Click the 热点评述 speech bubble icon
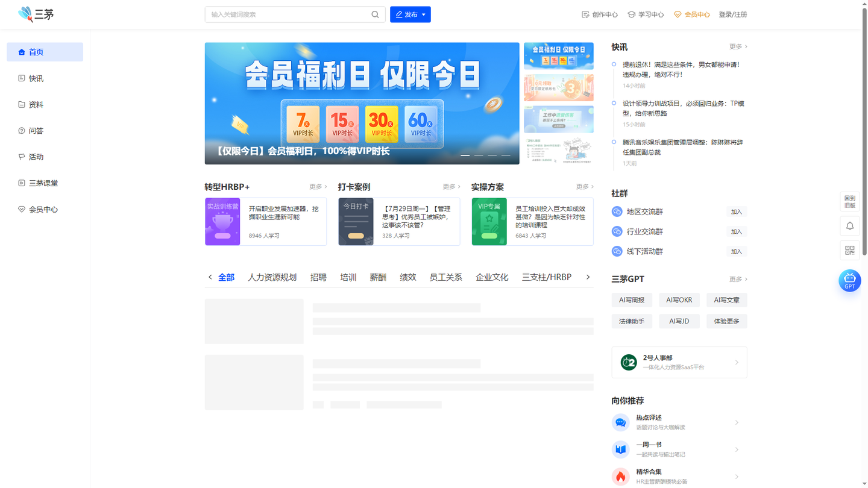868x488 pixels. (620, 422)
